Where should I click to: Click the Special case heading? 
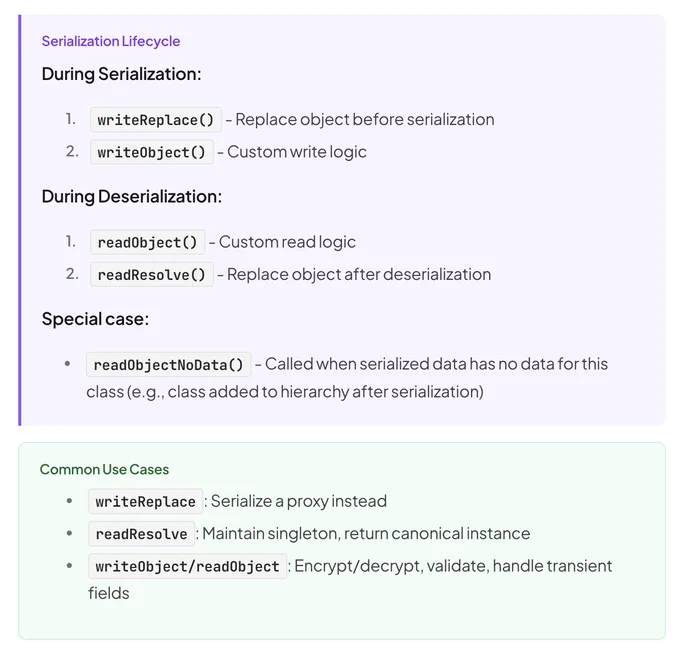pyautogui.click(x=95, y=319)
